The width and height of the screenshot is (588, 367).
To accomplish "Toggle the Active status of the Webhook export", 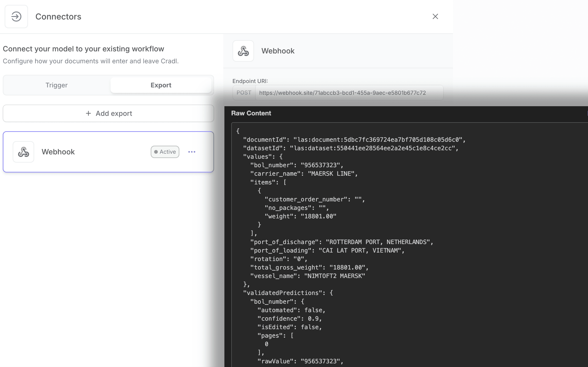I will [165, 152].
